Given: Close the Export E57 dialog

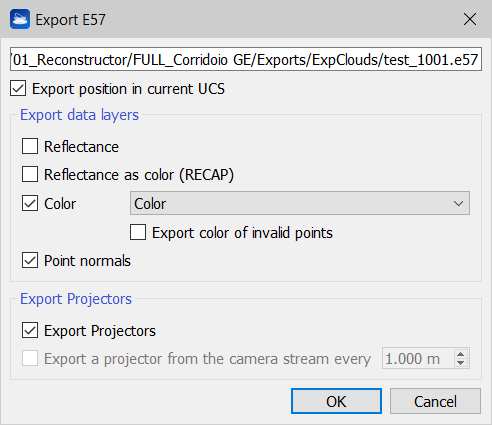Looking at the screenshot, I should click(470, 19).
